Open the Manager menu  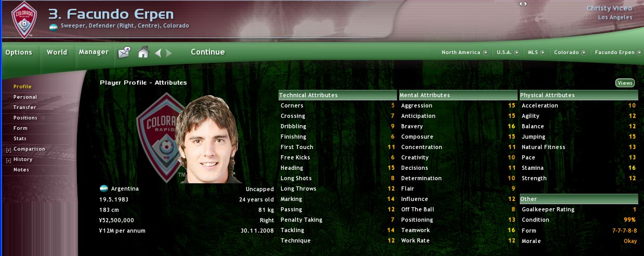click(94, 52)
